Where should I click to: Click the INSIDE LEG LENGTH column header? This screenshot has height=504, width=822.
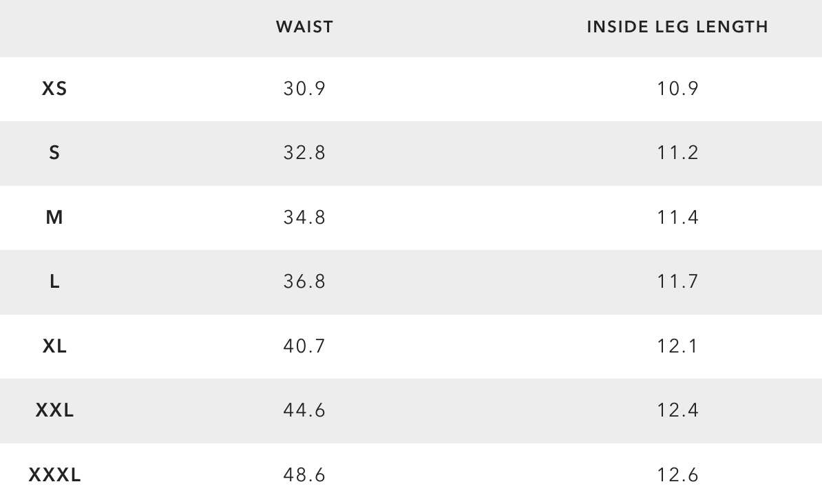[677, 27]
